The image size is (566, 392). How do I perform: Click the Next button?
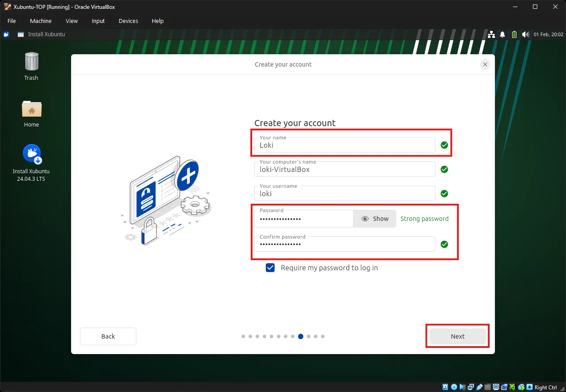point(457,336)
